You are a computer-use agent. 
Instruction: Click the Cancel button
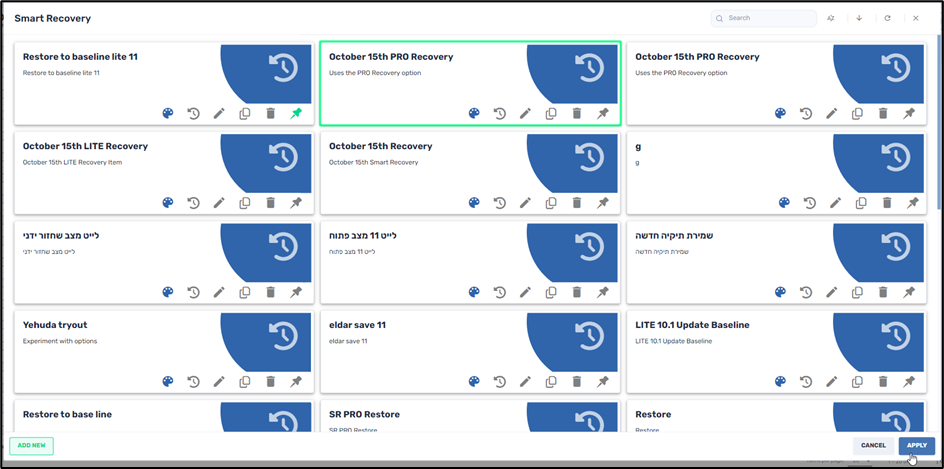[x=873, y=445]
